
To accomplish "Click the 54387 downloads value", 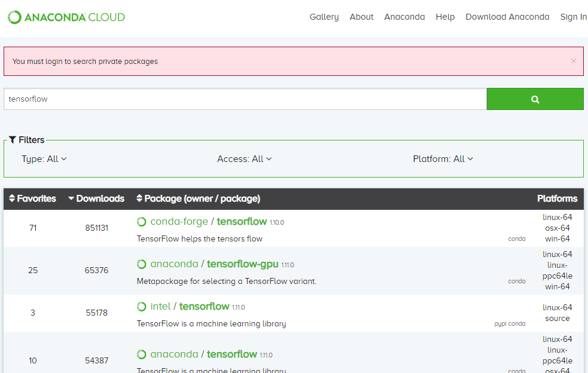I will tap(96, 360).
